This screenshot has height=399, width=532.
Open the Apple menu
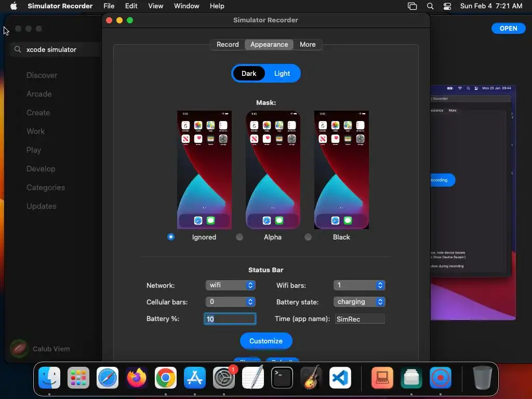click(14, 6)
